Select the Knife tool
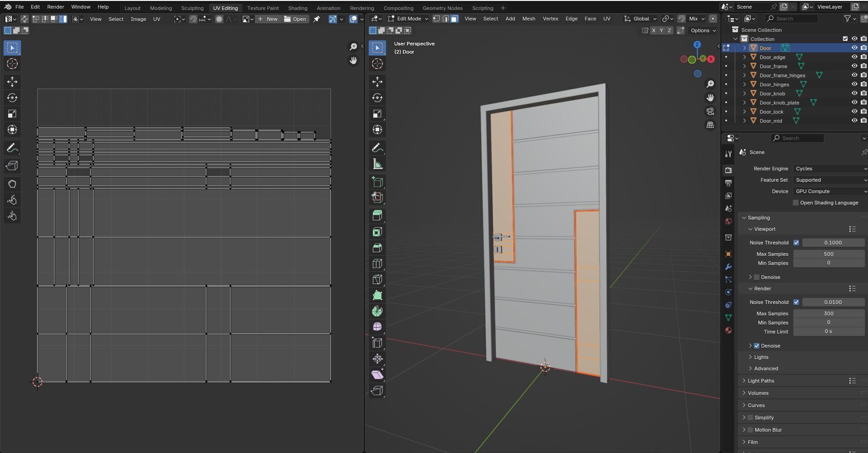The width and height of the screenshot is (868, 453). click(377, 279)
